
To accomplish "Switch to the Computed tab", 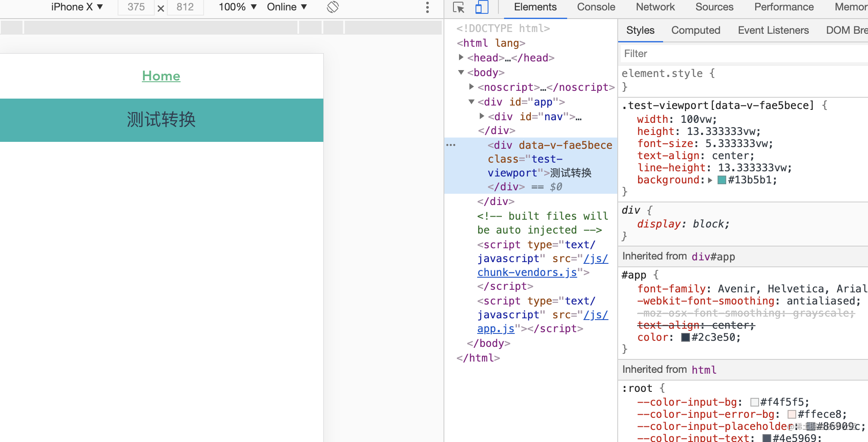I will coord(696,30).
